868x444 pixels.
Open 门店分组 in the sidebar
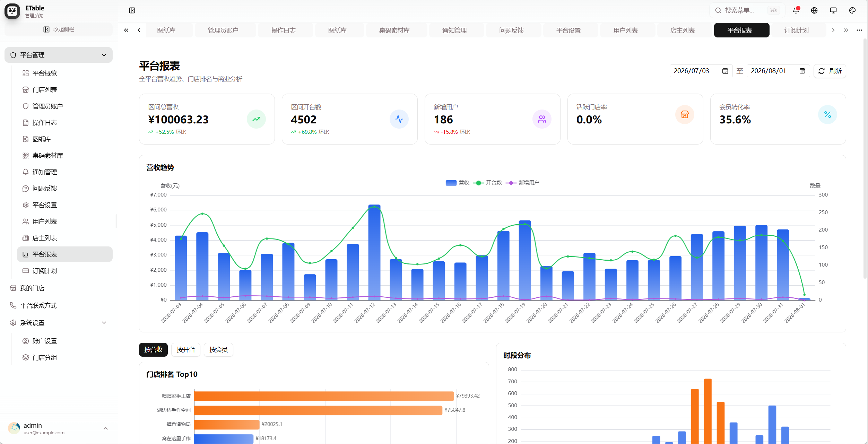click(65, 358)
